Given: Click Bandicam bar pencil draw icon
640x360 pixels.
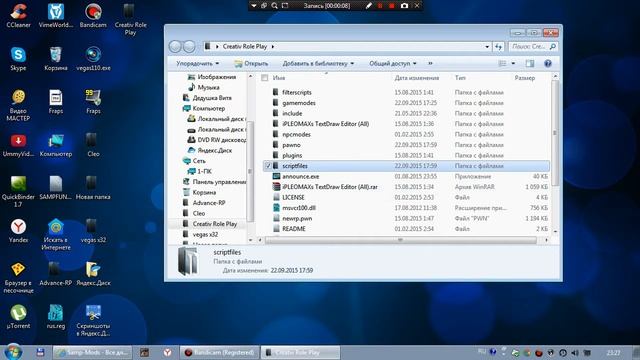Looking at the screenshot, I should click(x=369, y=6).
